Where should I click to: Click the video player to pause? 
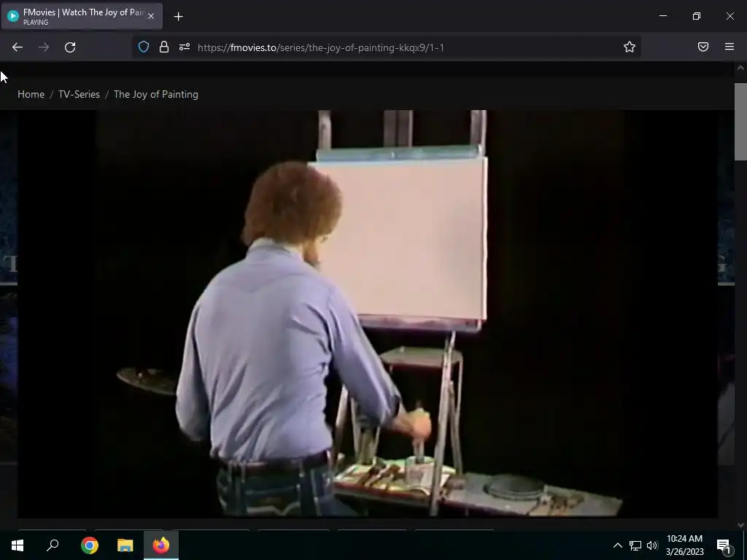[x=368, y=314]
